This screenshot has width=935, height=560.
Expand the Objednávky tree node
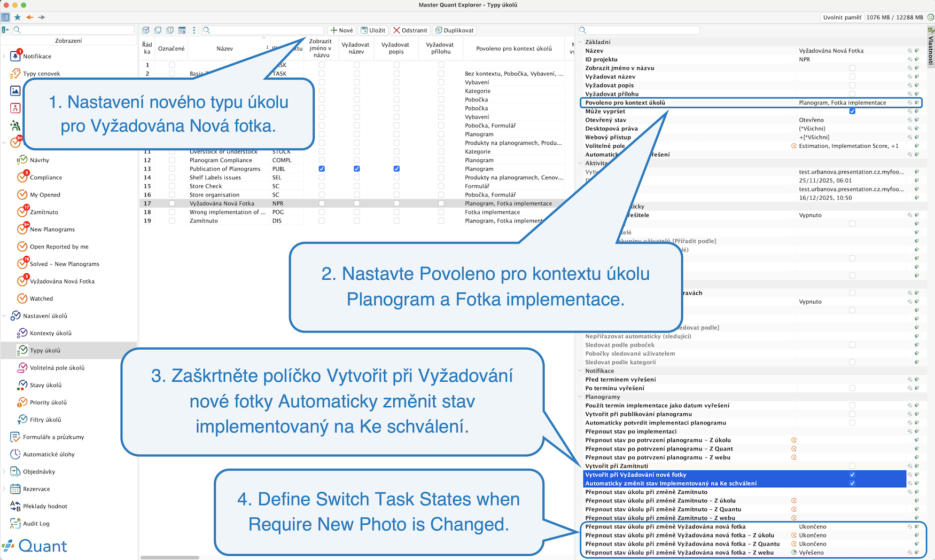(x=4, y=471)
